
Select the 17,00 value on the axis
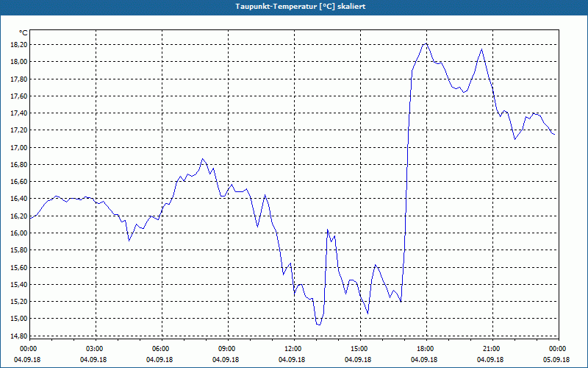pos(21,148)
